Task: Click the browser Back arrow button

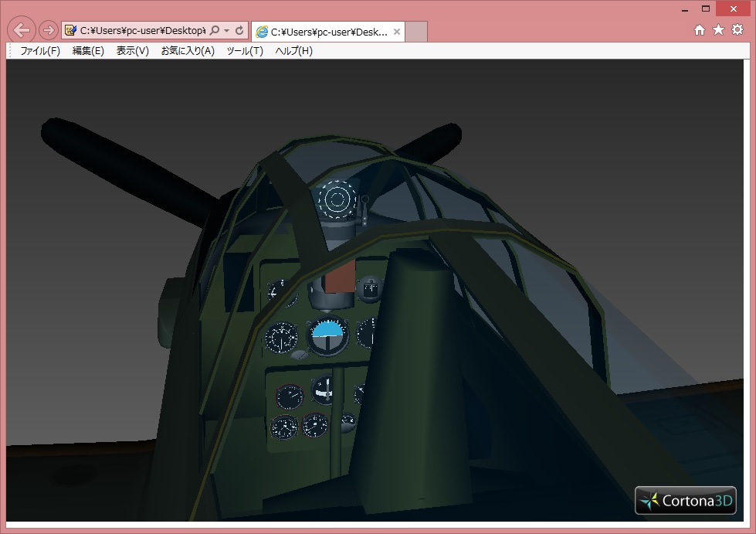Action: 22,30
